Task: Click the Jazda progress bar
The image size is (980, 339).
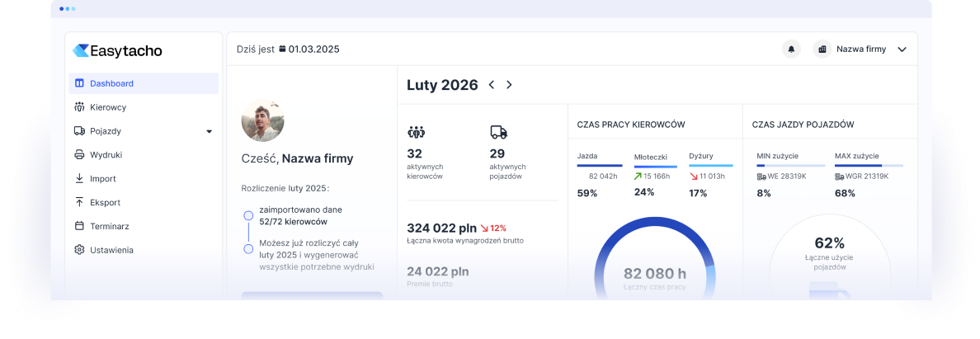Action: click(x=600, y=166)
